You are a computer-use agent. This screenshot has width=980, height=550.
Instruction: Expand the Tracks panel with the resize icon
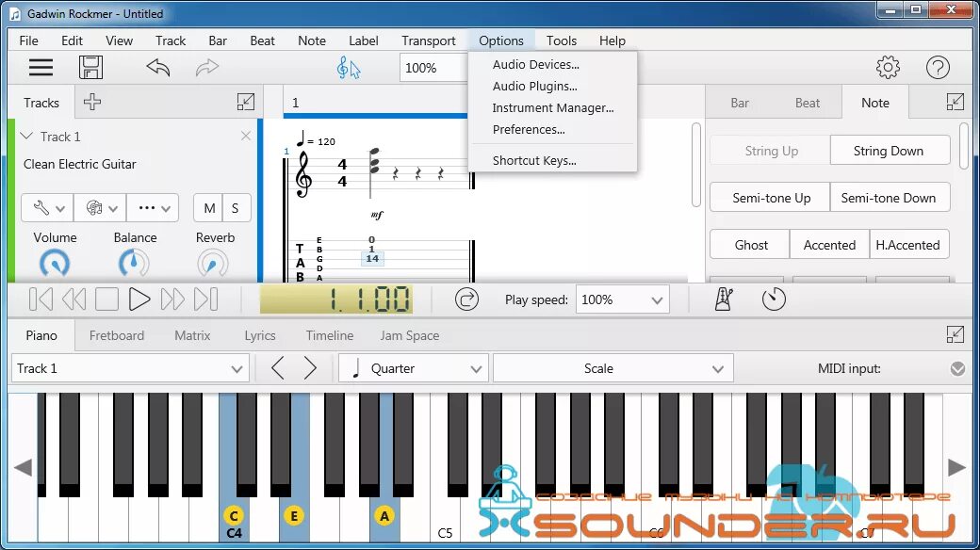(x=246, y=102)
